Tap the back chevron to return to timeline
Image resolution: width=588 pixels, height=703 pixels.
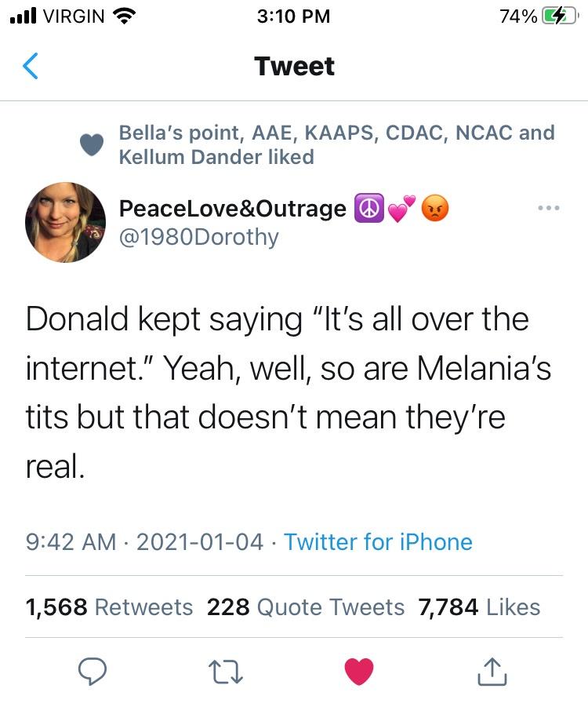[x=29, y=67]
